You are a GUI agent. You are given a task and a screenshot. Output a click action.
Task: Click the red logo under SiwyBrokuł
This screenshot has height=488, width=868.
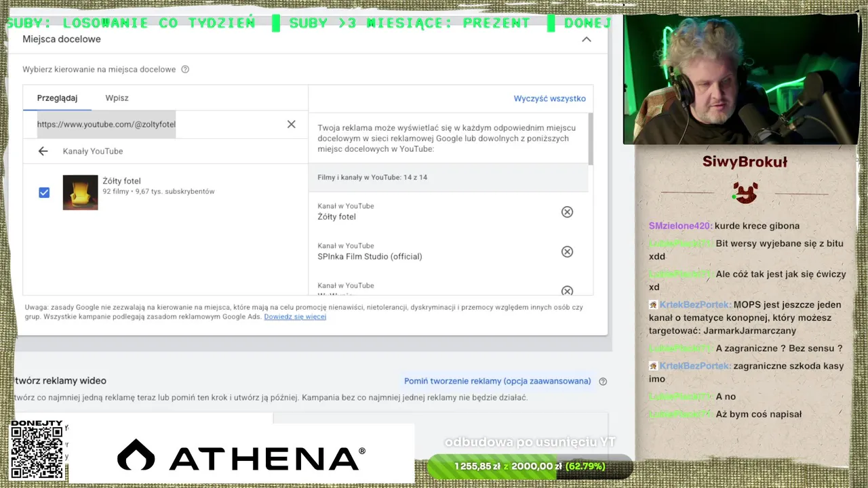[745, 192]
